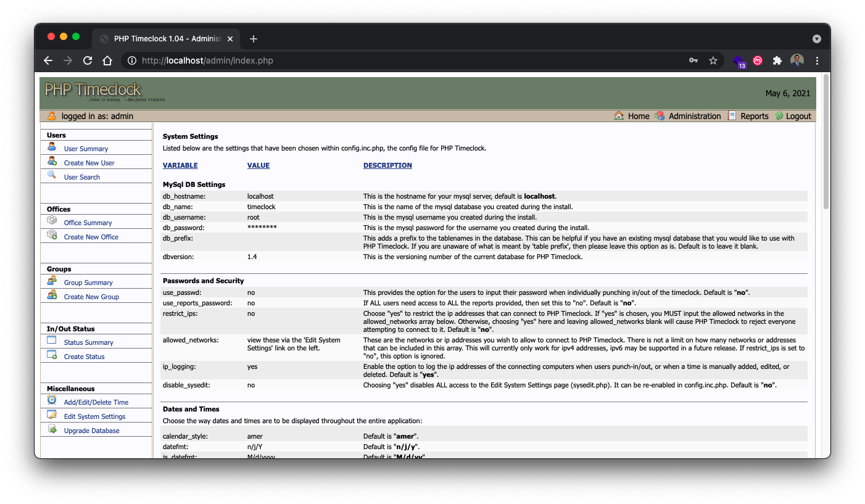Click the Create New Group icon
Viewport: 865px width, 504px height.
(x=52, y=295)
